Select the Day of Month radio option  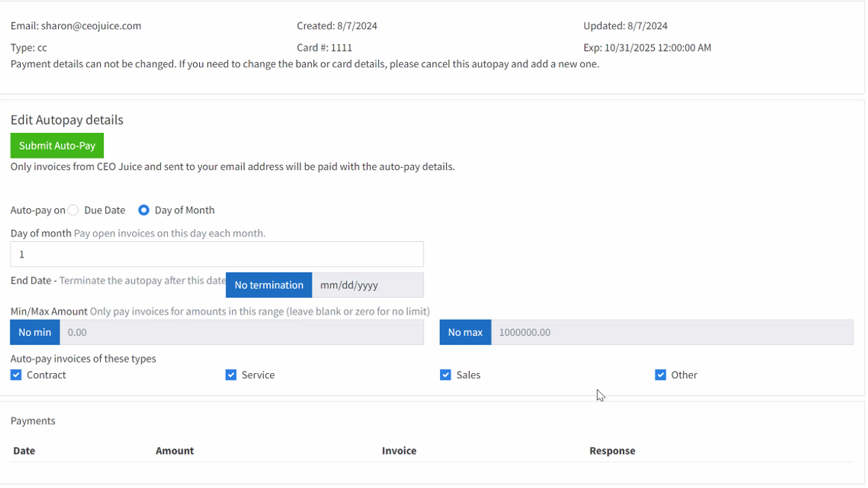coord(143,210)
